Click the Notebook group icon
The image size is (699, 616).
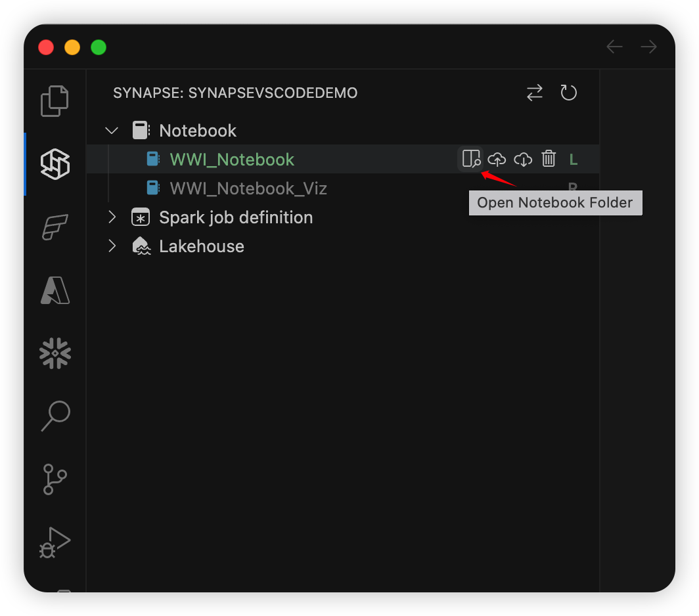141,130
